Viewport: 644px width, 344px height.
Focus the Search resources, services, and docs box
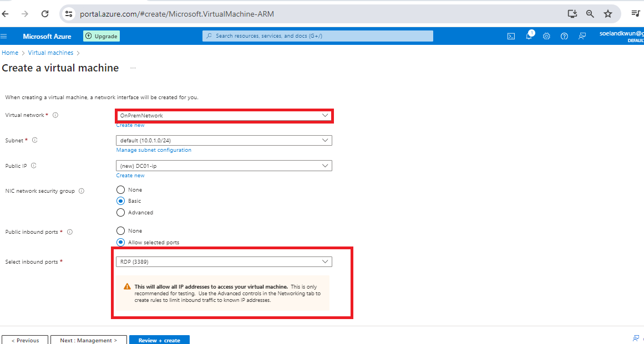317,36
